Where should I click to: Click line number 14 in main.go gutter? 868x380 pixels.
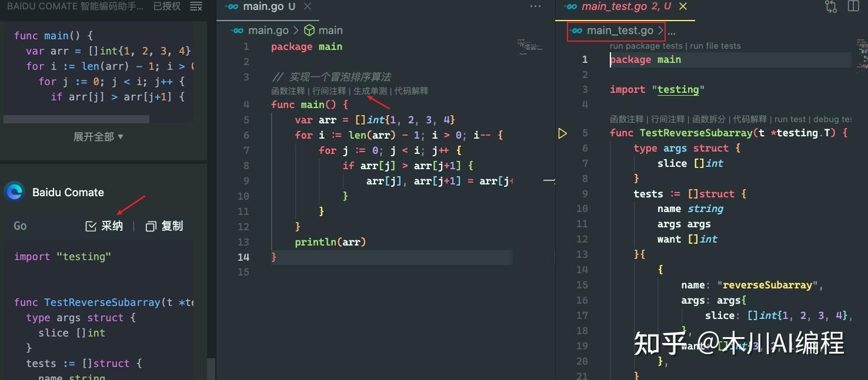243,257
